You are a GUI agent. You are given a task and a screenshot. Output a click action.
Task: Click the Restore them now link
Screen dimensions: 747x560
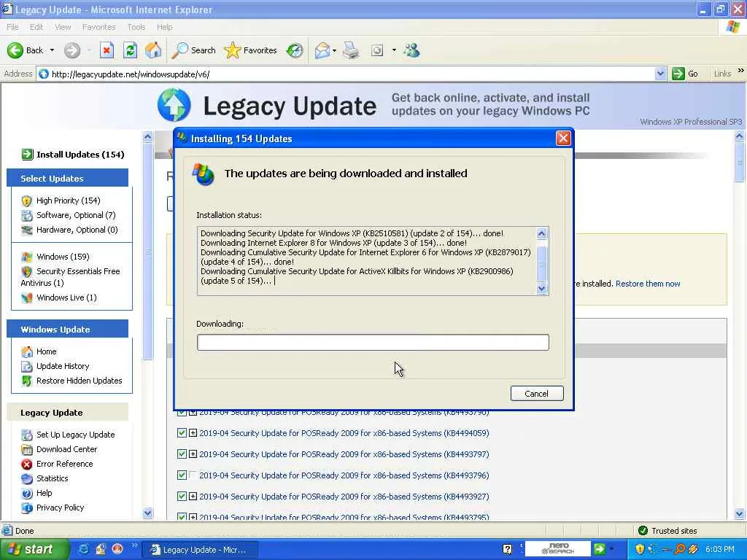[x=648, y=284]
